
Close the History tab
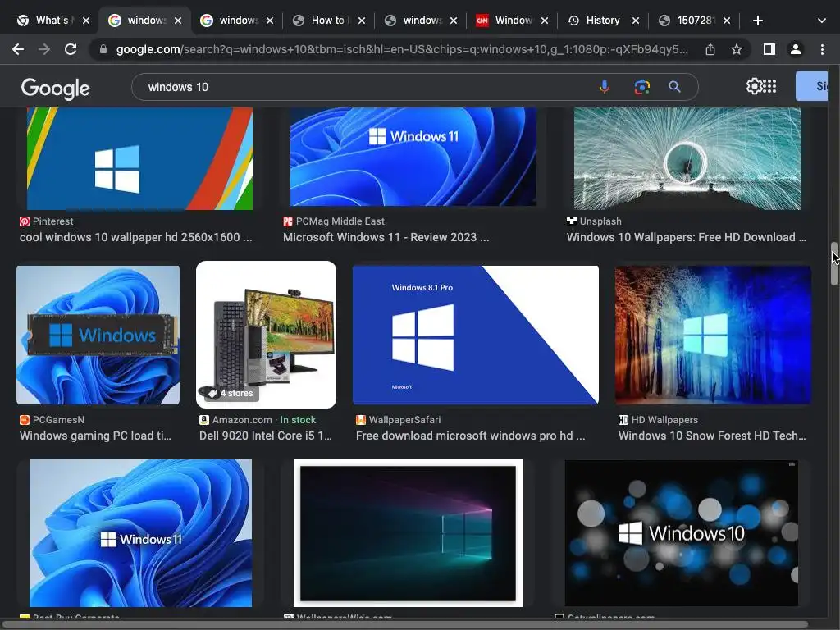636,21
